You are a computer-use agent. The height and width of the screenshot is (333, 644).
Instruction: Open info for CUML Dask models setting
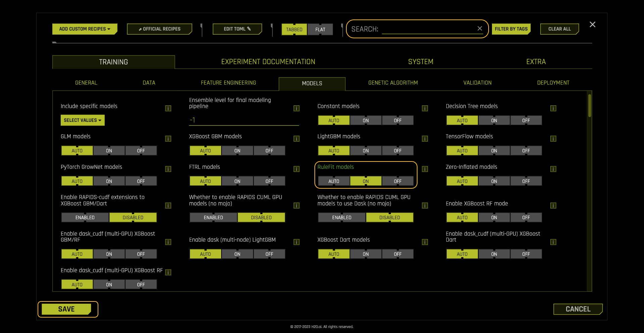[425, 205]
